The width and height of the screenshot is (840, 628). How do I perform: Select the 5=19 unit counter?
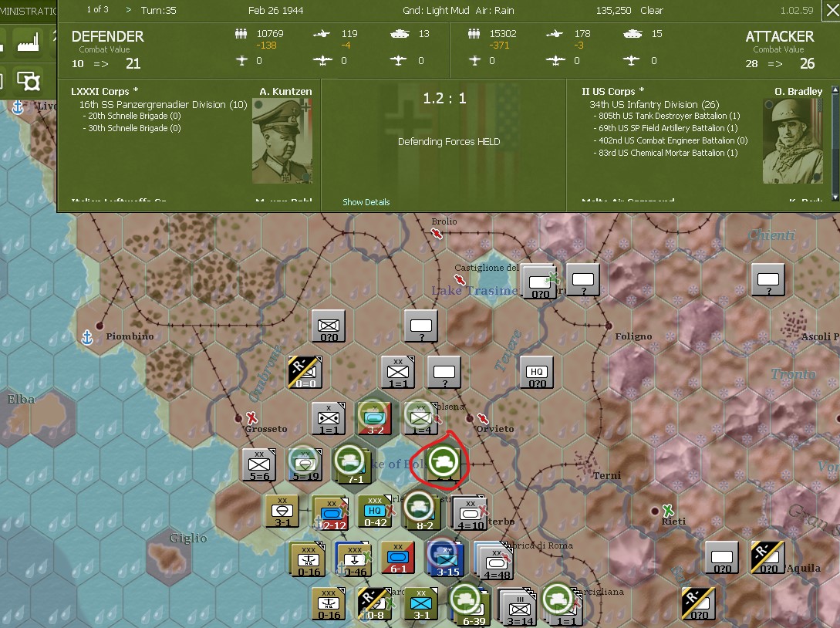[x=305, y=464]
